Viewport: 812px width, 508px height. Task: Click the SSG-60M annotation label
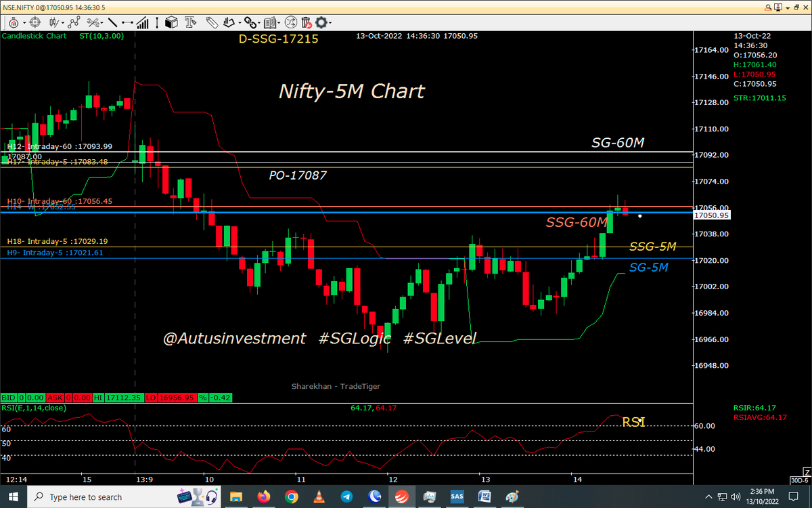(x=577, y=222)
